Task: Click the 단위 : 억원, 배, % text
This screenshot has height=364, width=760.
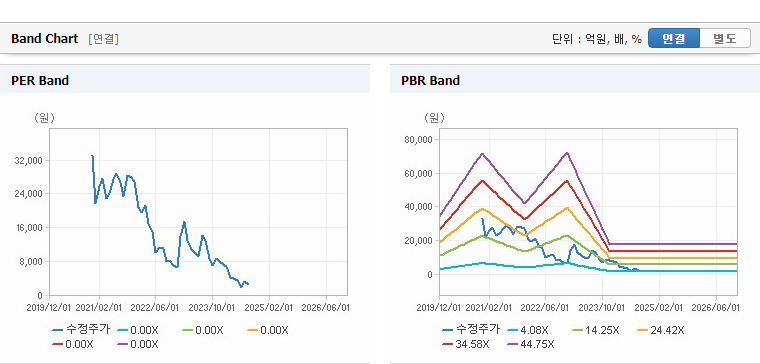Action: tap(597, 39)
